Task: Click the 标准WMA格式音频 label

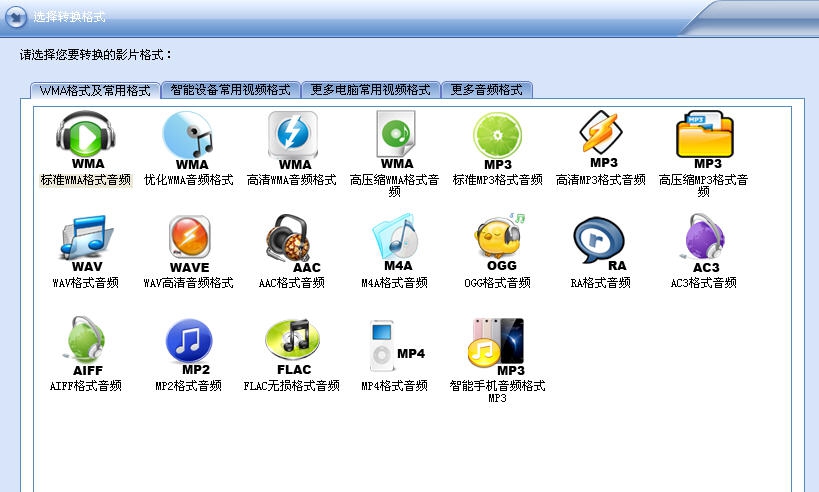Action: [86, 180]
